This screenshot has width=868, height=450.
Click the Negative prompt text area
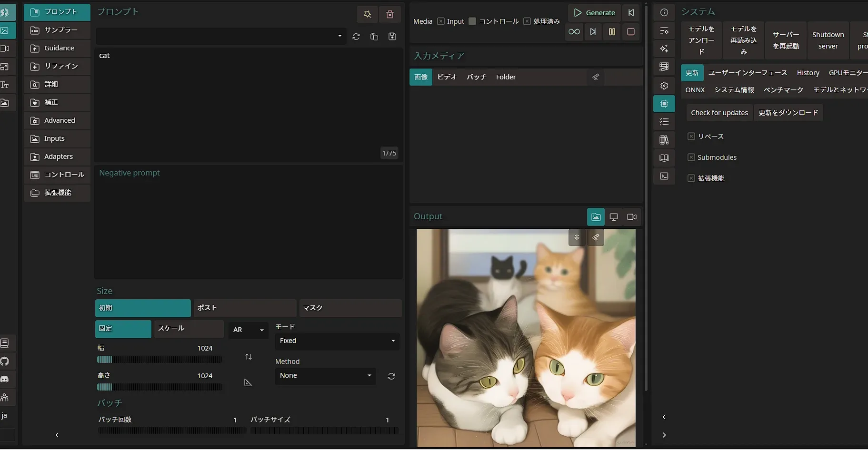click(x=249, y=222)
